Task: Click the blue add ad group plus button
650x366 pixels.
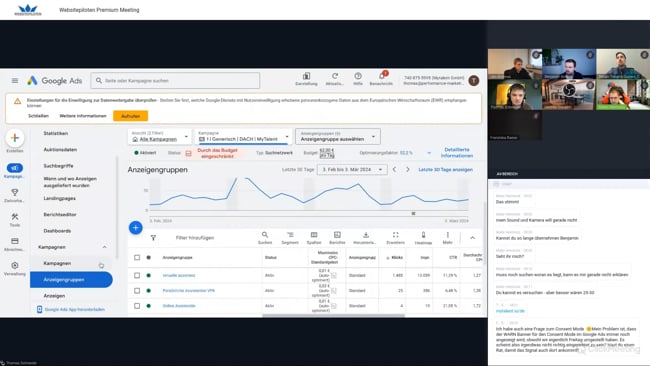Action: pyautogui.click(x=136, y=228)
